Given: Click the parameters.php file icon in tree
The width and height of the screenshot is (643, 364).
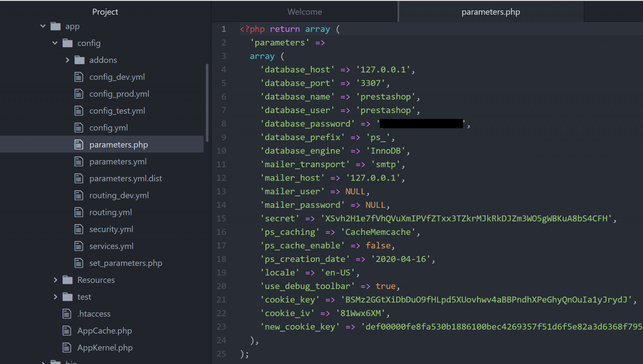Looking at the screenshot, I should [79, 145].
